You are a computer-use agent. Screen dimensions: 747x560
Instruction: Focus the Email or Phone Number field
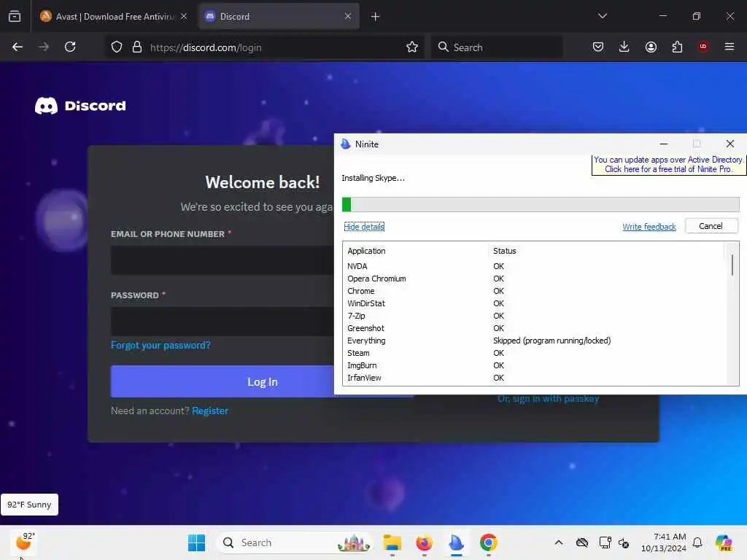[222, 260]
